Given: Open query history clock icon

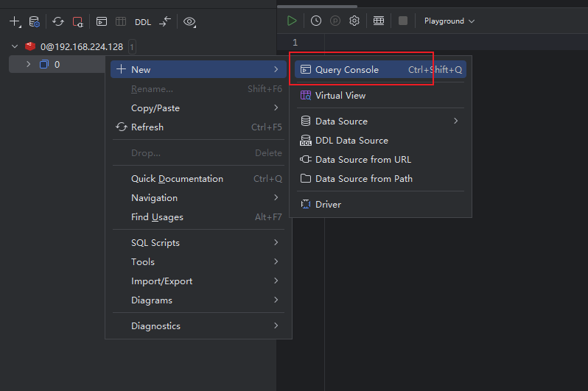Looking at the screenshot, I should 316,21.
